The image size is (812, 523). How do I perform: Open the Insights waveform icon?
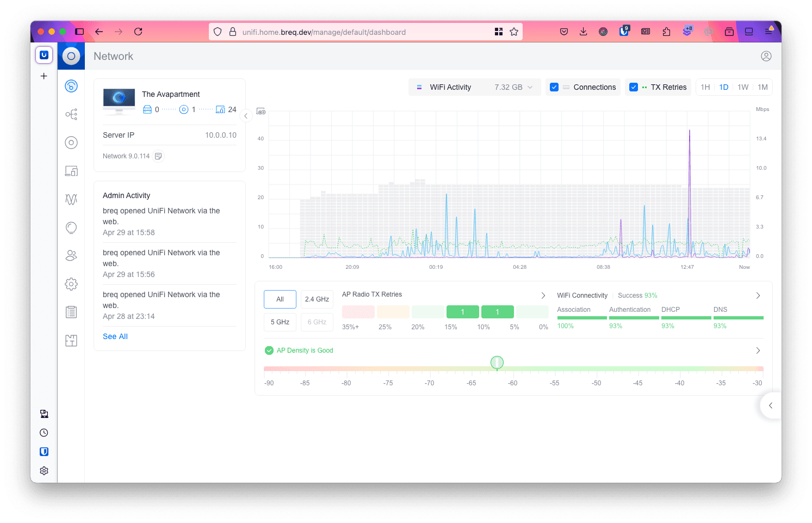pos(71,199)
